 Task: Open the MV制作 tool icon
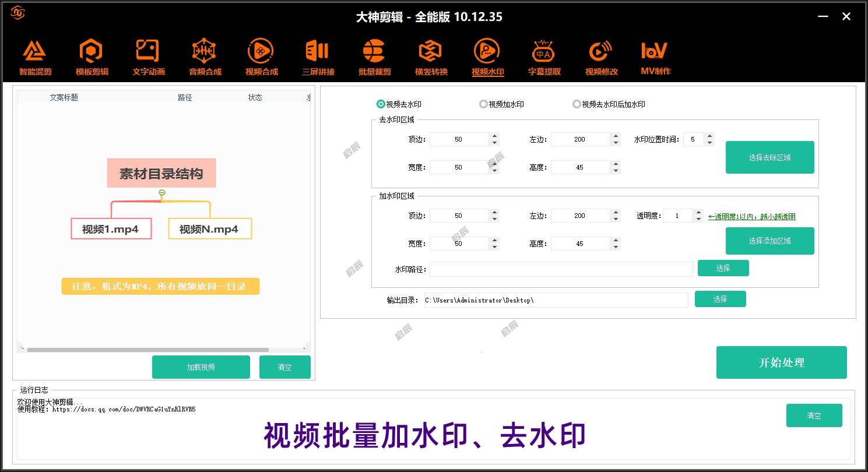656,58
